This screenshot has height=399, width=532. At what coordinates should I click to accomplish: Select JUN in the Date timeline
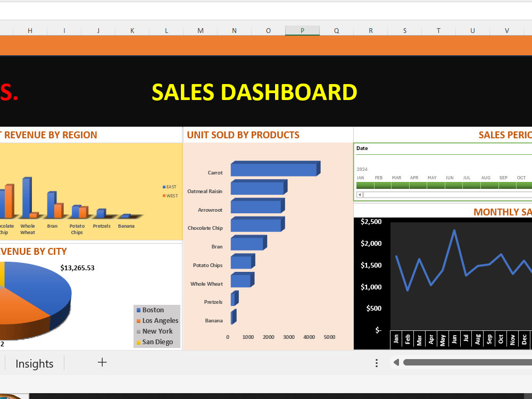[454, 185]
